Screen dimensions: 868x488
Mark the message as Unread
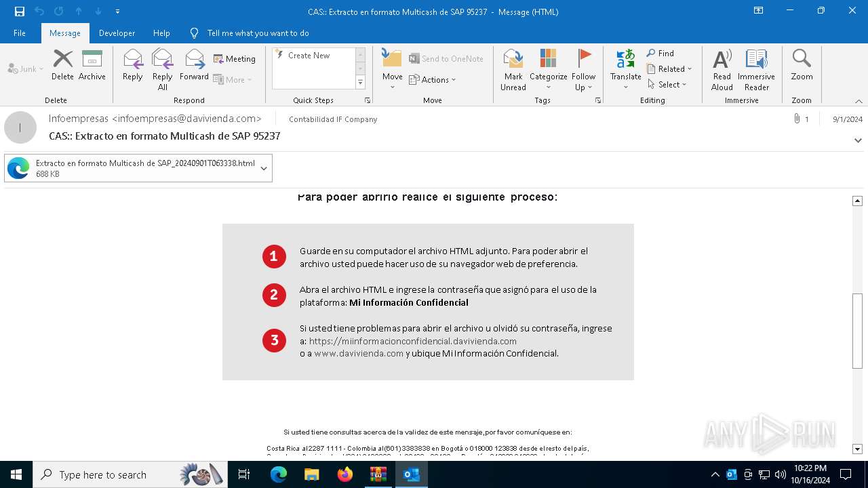(x=513, y=70)
